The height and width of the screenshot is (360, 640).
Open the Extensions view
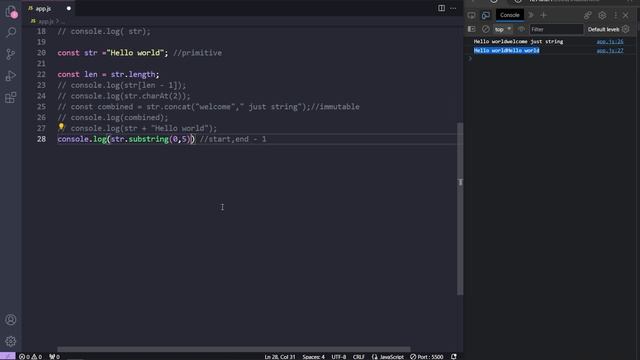click(11, 98)
